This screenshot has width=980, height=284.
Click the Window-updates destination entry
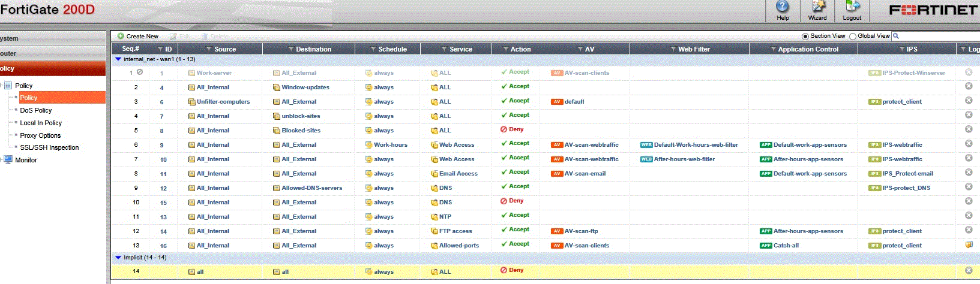(x=305, y=87)
